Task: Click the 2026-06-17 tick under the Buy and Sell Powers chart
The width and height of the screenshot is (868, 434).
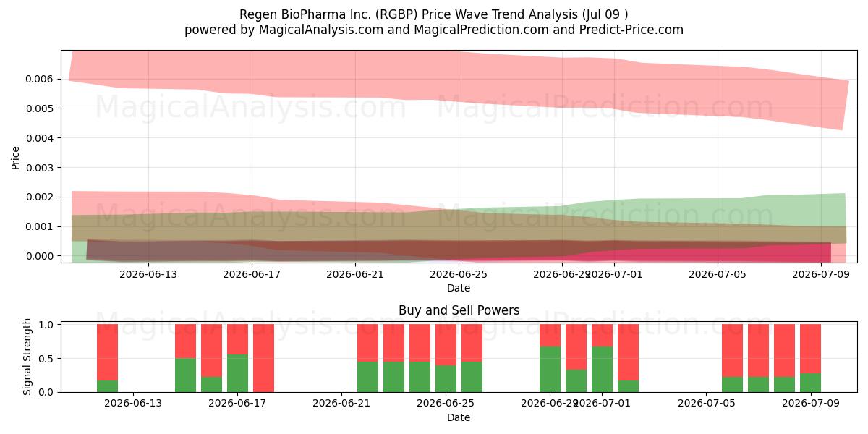Action: point(237,404)
